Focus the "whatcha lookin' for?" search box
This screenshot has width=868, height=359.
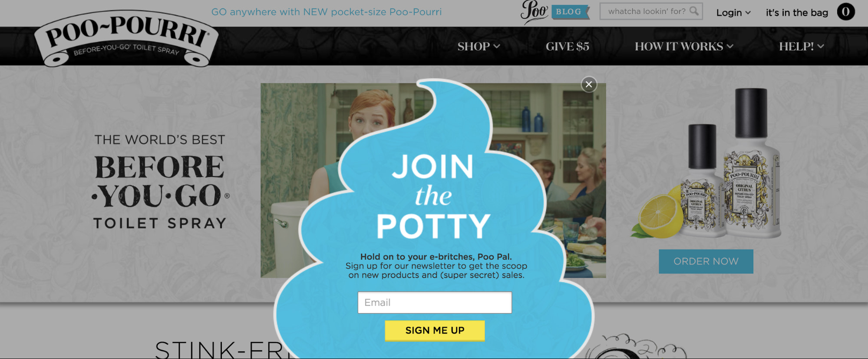[651, 11]
